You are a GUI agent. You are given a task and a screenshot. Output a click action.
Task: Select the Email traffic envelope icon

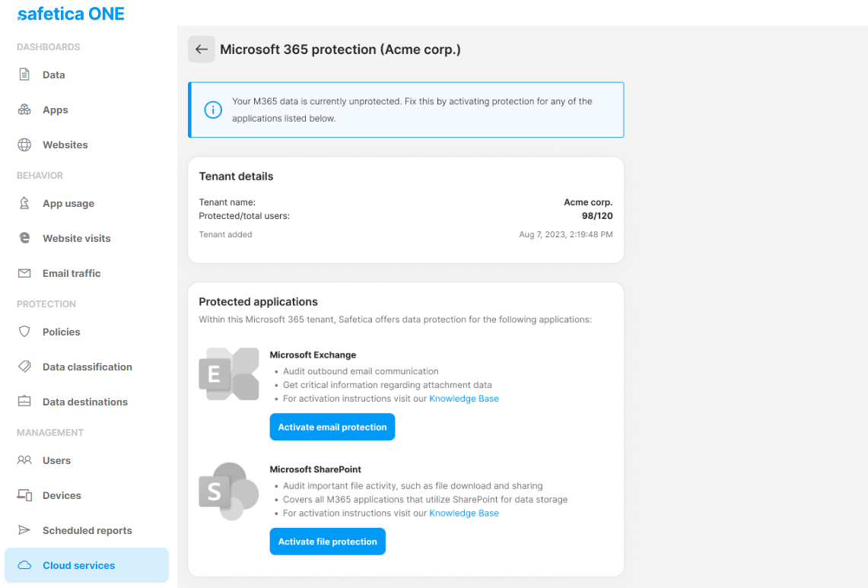(26, 273)
